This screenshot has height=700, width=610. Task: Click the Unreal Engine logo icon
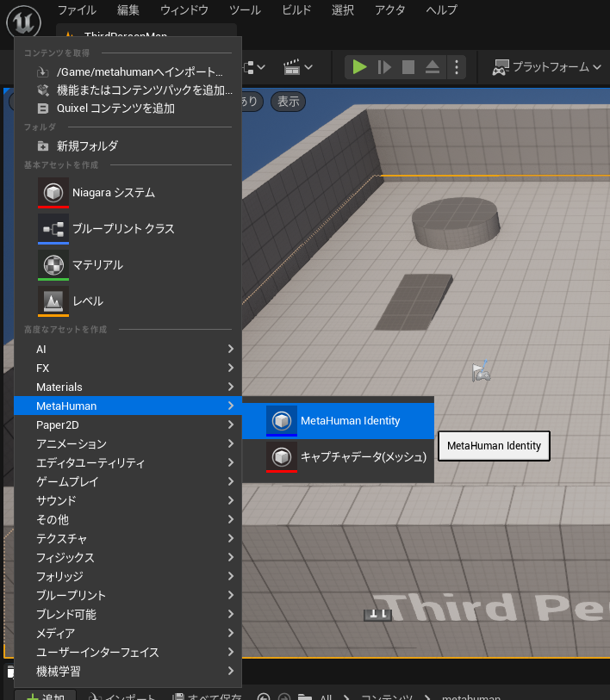(23, 21)
